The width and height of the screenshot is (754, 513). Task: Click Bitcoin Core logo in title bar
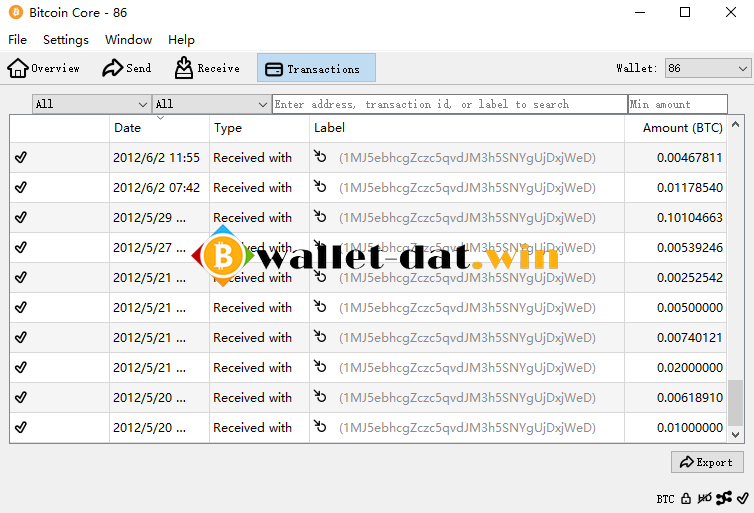pyautogui.click(x=15, y=12)
